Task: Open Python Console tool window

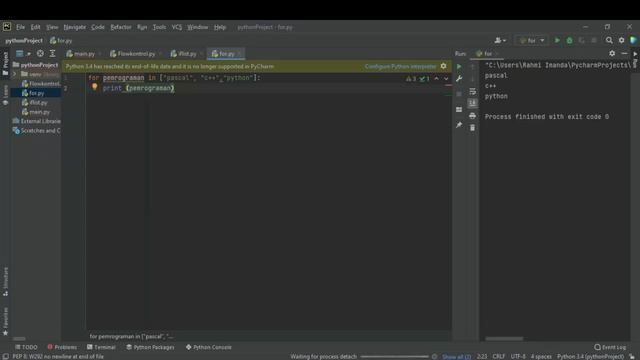Action: click(x=209, y=347)
